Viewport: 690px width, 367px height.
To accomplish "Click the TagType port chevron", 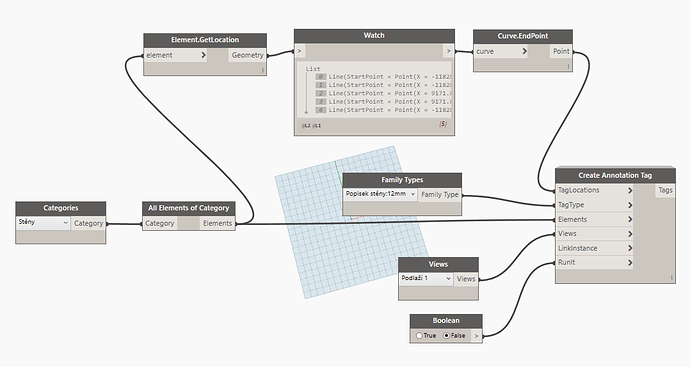I will click(x=630, y=205).
